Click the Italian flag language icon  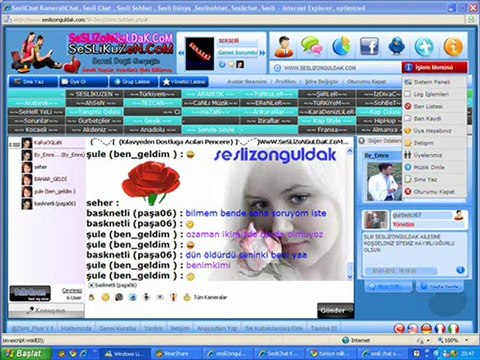(454, 329)
